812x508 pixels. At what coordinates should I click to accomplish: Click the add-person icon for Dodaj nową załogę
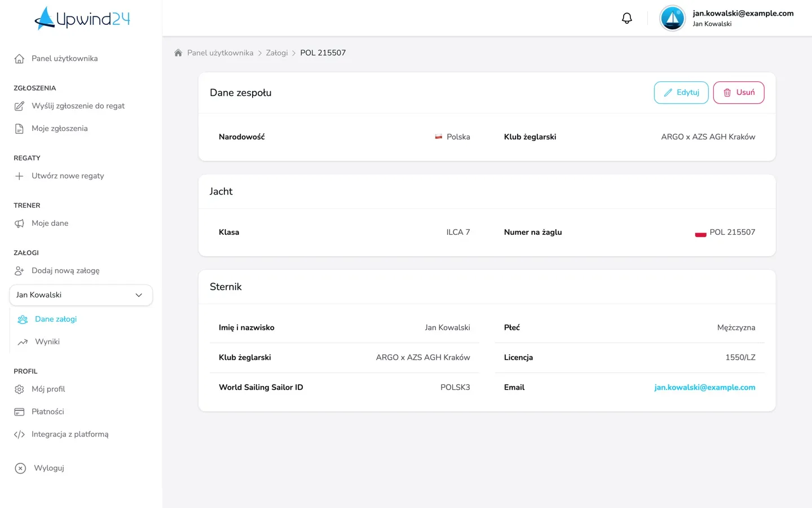point(19,271)
